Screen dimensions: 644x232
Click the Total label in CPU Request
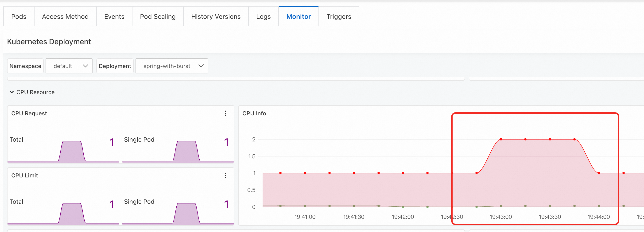[16, 140]
